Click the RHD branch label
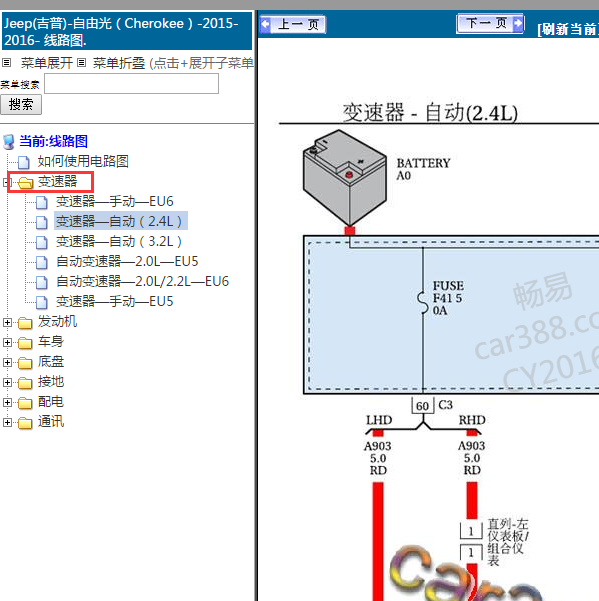 tap(472, 420)
